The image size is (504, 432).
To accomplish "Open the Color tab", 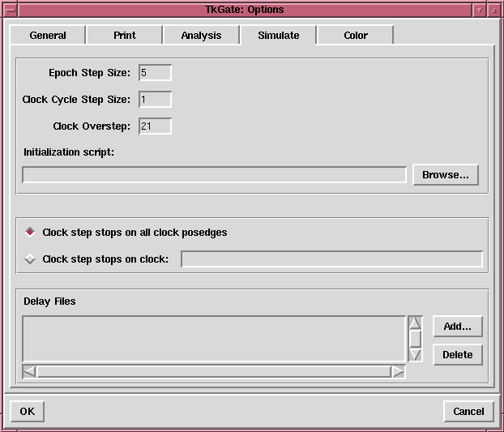I will tap(355, 36).
